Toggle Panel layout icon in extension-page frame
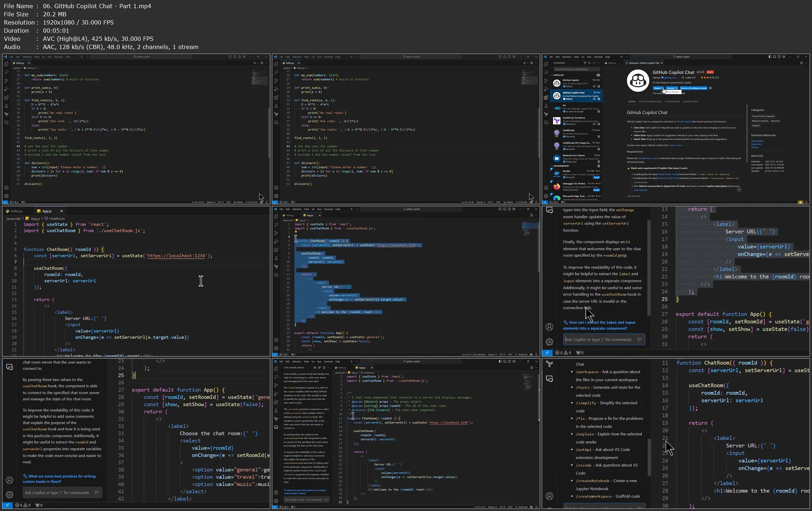The image size is (812, 511). click(x=774, y=57)
